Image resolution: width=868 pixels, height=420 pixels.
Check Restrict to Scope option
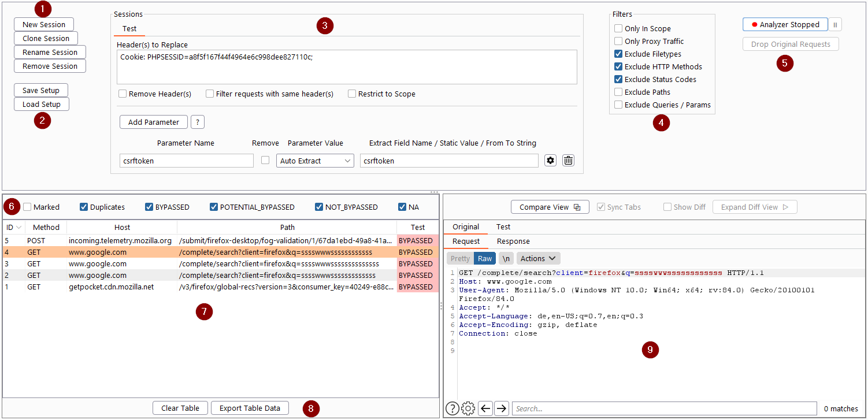point(352,94)
